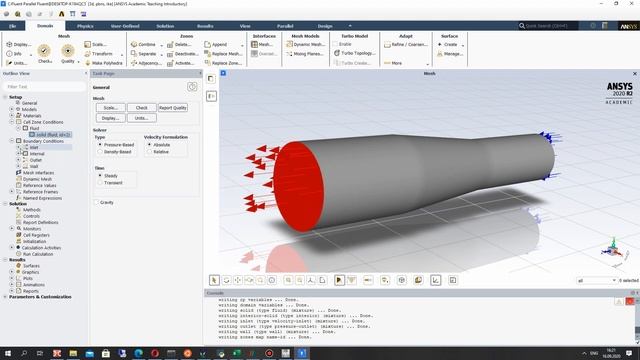This screenshot has width=640, height=360.
Task: Click the mesh Quality ribbon icon
Action: [68, 51]
